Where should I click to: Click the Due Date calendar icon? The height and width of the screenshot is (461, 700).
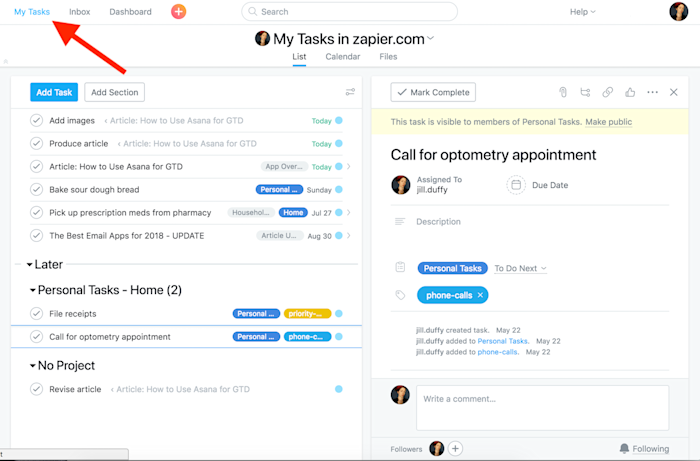coord(516,185)
